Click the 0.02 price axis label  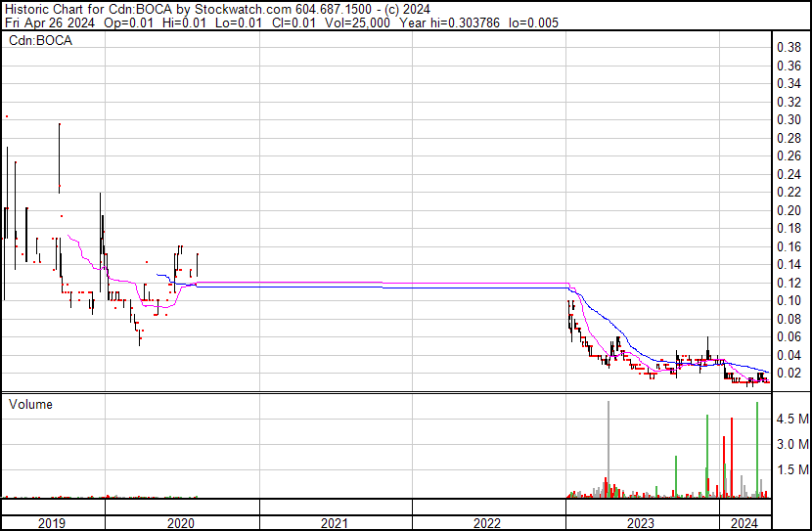tap(789, 374)
